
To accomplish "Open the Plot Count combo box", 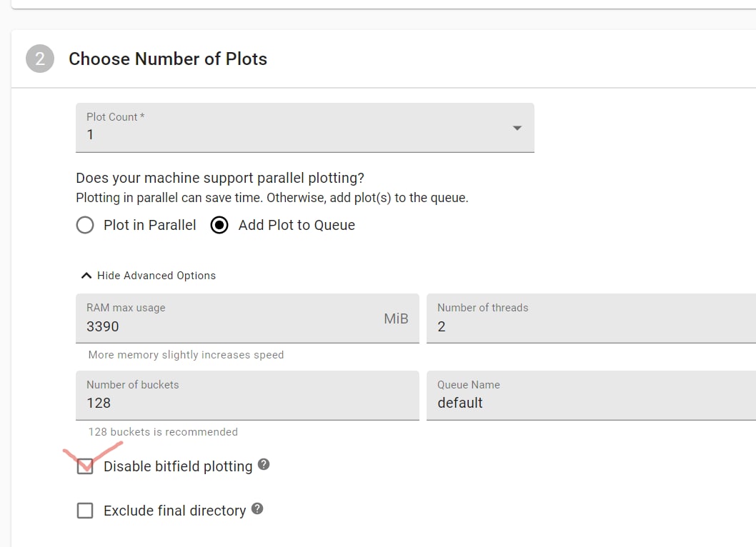I will pyautogui.click(x=304, y=128).
